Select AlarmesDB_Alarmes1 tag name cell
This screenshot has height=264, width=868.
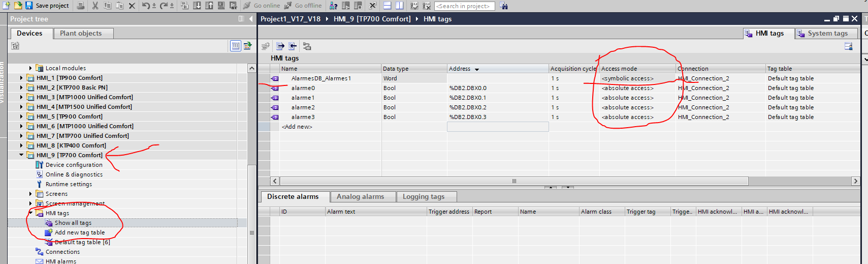tap(331, 78)
